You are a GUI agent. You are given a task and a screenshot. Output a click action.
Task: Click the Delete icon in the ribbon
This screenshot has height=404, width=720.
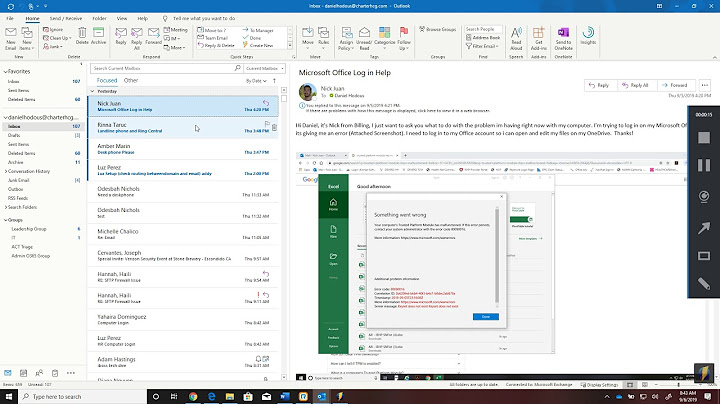pyautogui.click(x=82, y=36)
